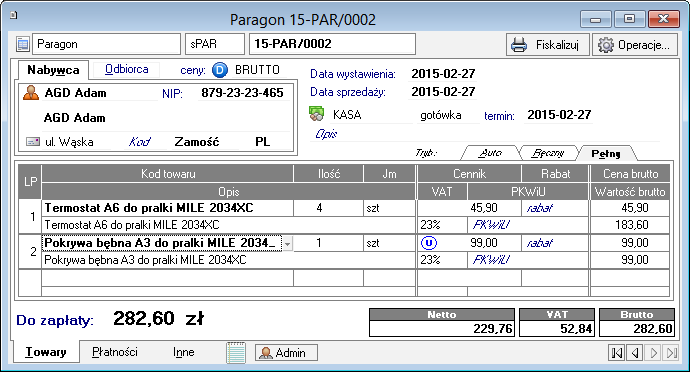The width and height of the screenshot is (690, 372).
Task: Open the Operacje... menu button
Action: point(635,44)
